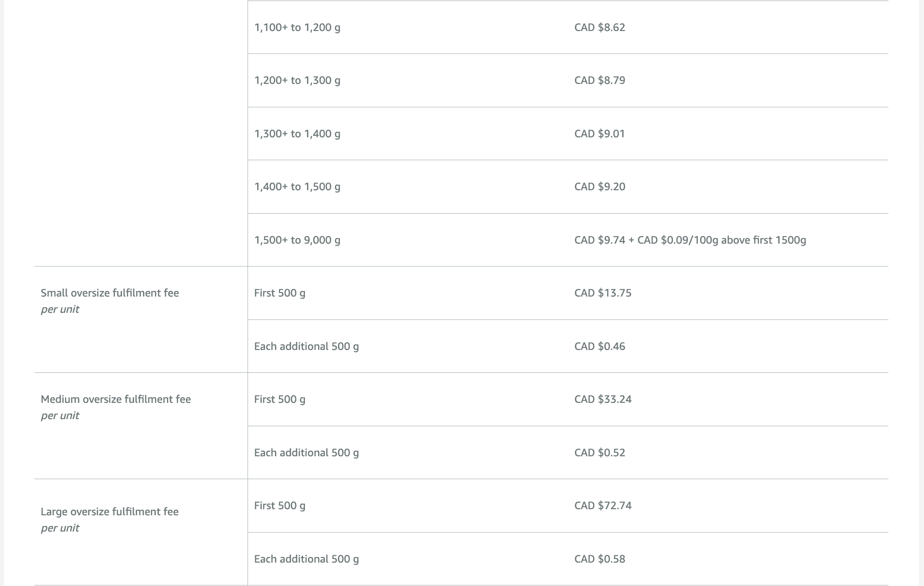924x586 pixels.
Task: Click the "1,100+ to 1,200 g" weight cell
Action: pyautogui.click(x=297, y=27)
